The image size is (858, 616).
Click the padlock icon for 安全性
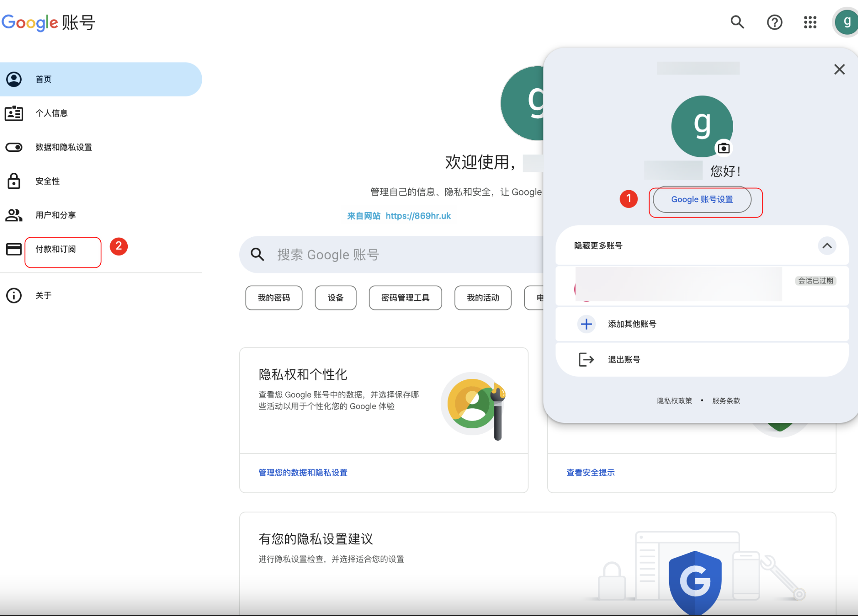(x=14, y=181)
